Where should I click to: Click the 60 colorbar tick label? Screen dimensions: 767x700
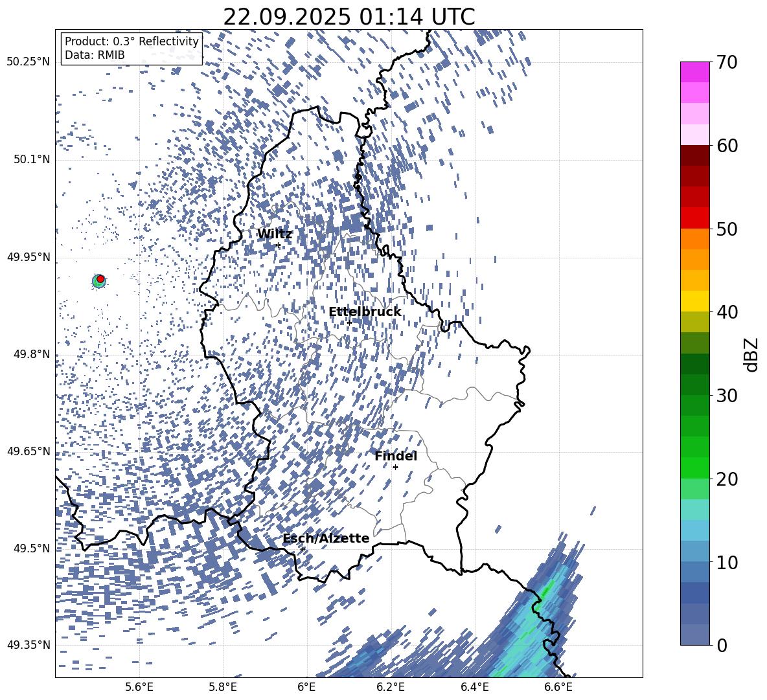click(x=727, y=146)
